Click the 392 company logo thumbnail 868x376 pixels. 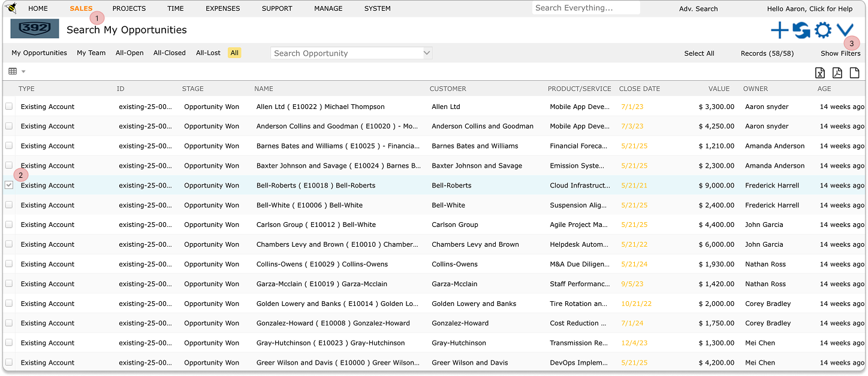tap(35, 29)
